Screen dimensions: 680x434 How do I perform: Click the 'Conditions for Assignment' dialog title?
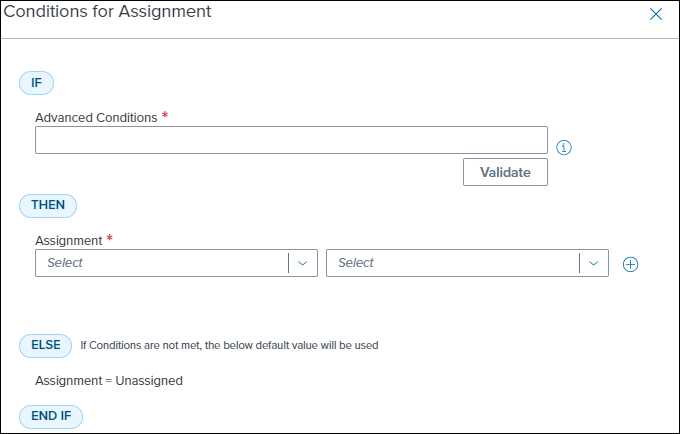pos(107,12)
